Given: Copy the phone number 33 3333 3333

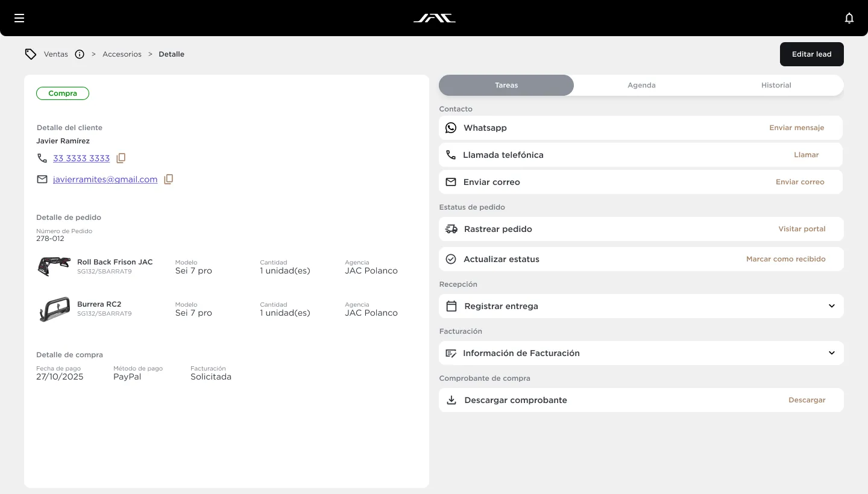Looking at the screenshot, I should pyautogui.click(x=121, y=158).
